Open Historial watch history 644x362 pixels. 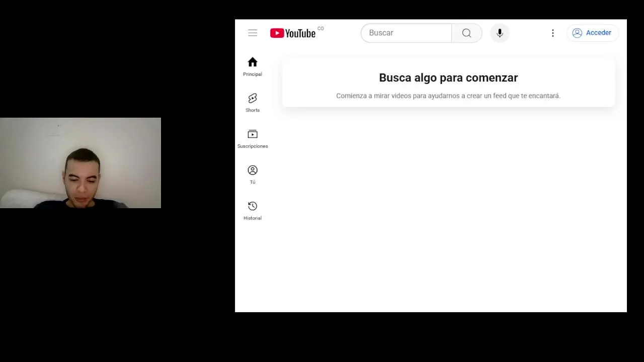(253, 211)
